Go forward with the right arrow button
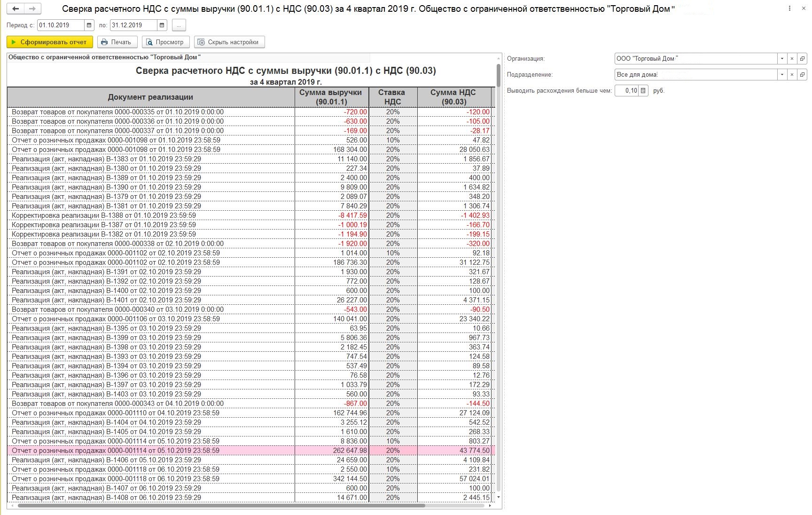 pos(32,8)
